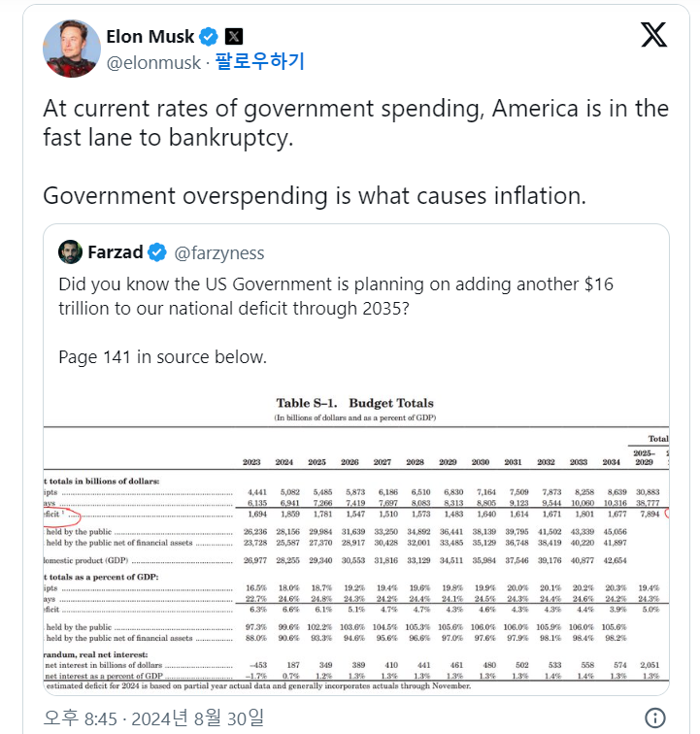Open the Elon Musk display name
This screenshot has height=734, width=700.
click(x=149, y=38)
